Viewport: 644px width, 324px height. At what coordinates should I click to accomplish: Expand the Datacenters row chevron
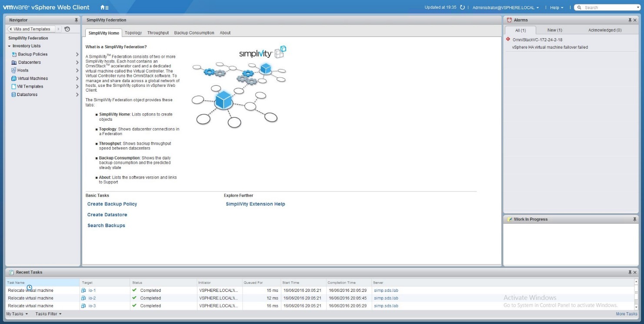click(77, 63)
